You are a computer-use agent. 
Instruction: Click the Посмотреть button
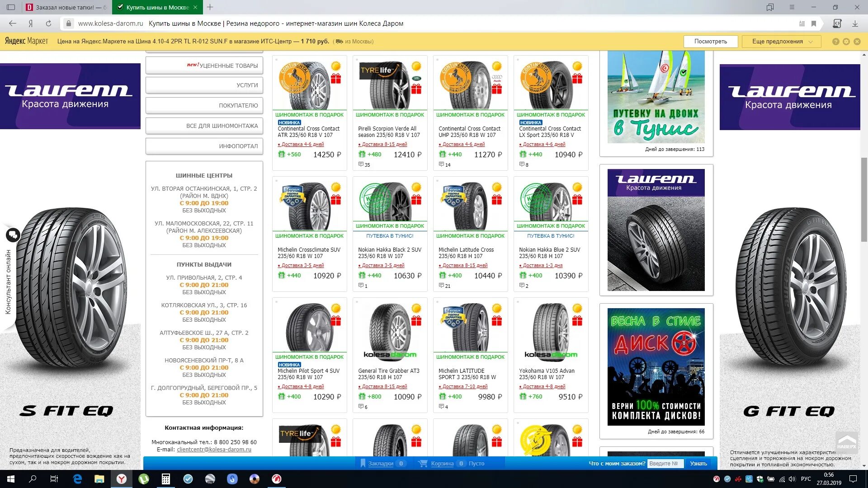coord(710,42)
